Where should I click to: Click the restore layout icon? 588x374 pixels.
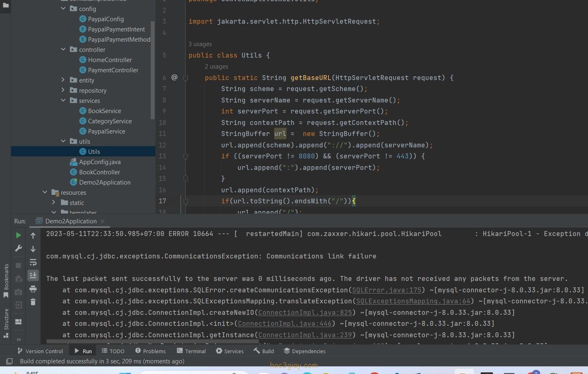pyautogui.click(x=18, y=322)
